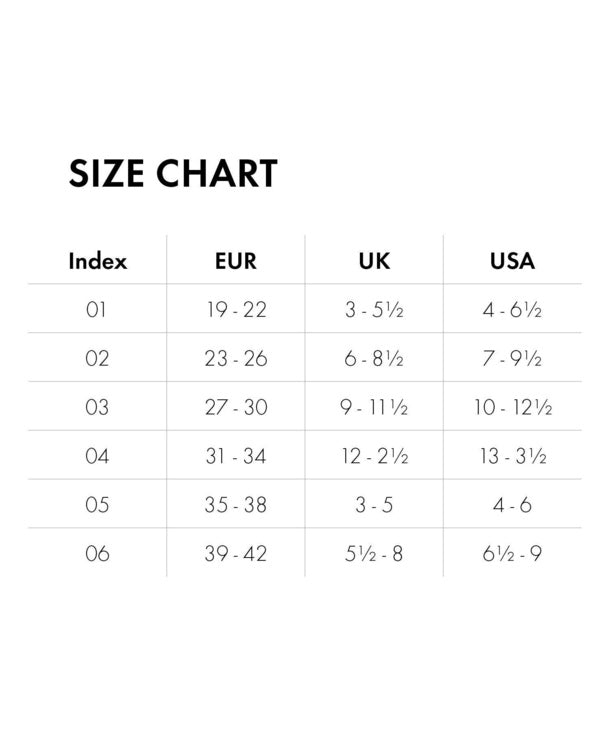Select UK size 12 - 2½ cell
Image resolution: width=610 pixels, height=732 pixels.
(x=375, y=456)
